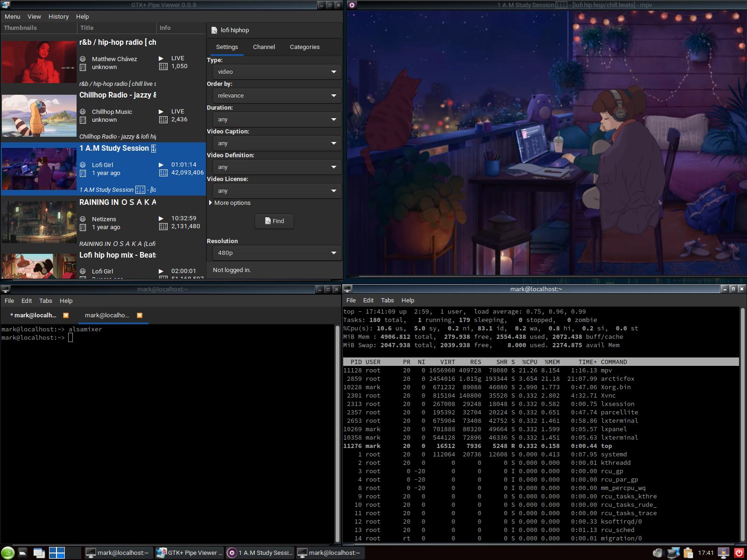Select the Chillhop Radio raccoon thumbnail
This screenshot has height=560, width=747.
pyautogui.click(x=39, y=116)
